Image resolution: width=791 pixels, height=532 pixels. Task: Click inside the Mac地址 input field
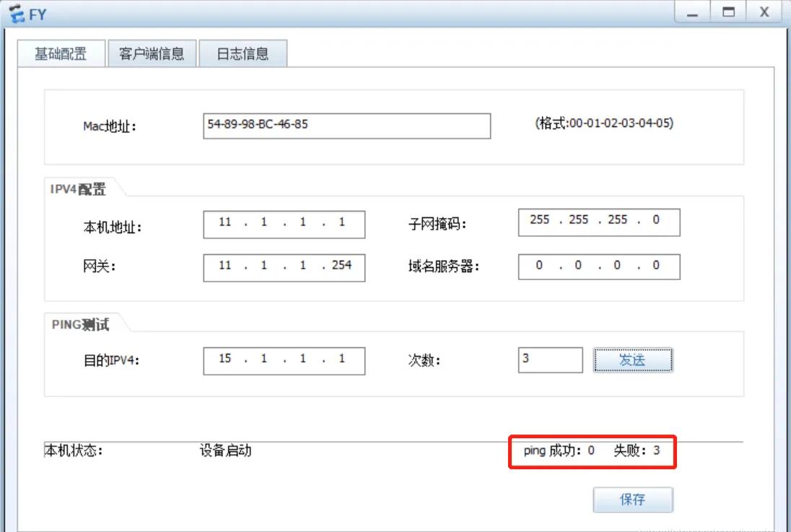[x=346, y=125]
